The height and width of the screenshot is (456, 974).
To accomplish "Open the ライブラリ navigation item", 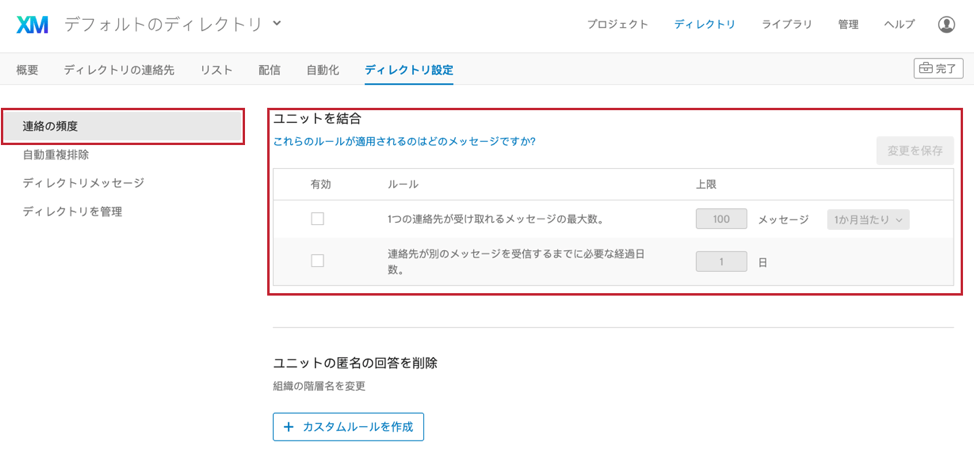I will click(786, 25).
